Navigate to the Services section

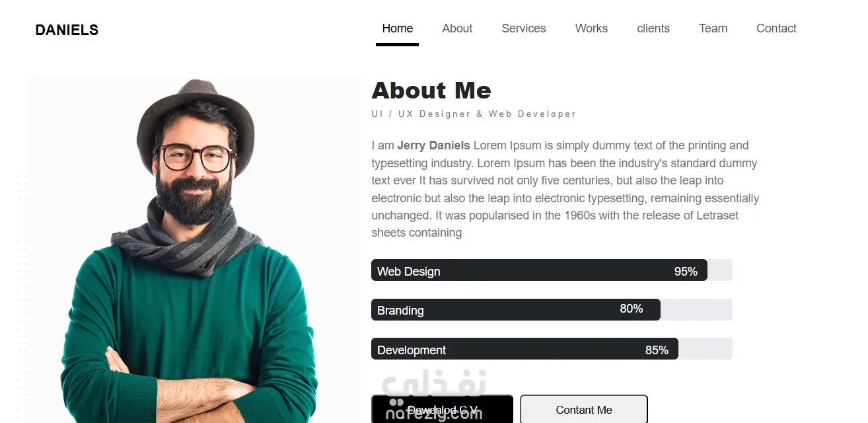[x=523, y=28]
